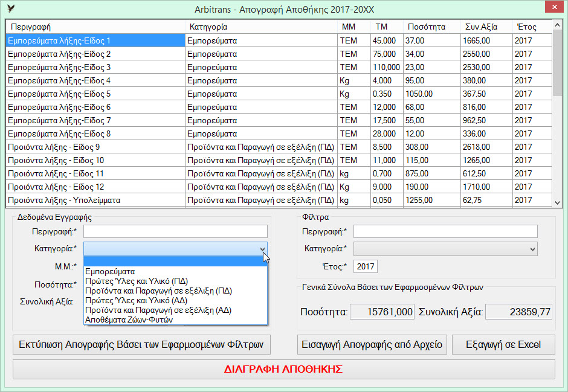Screen dimensions: 568x392
Task: Click Εκτύπωση Απογραφής Βάσει των Εφαρμοσμένων Φίλτρων button
Action: click(141, 344)
